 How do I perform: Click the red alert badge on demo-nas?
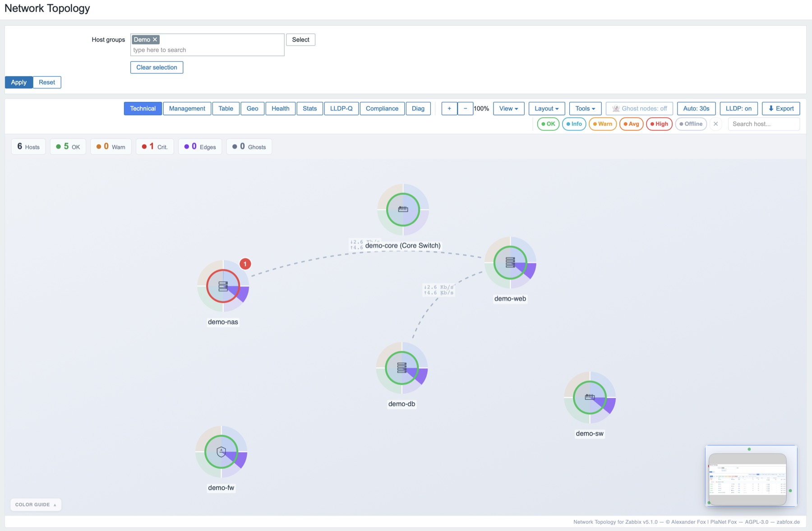point(245,264)
